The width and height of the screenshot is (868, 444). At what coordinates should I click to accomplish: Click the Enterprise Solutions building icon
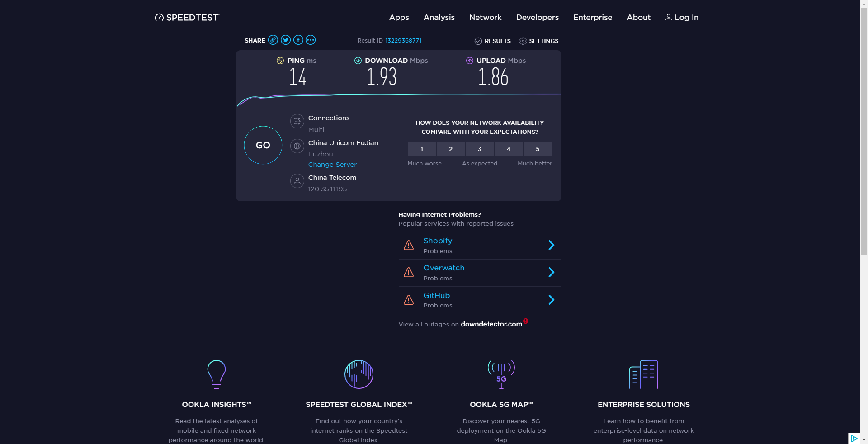[644, 374]
